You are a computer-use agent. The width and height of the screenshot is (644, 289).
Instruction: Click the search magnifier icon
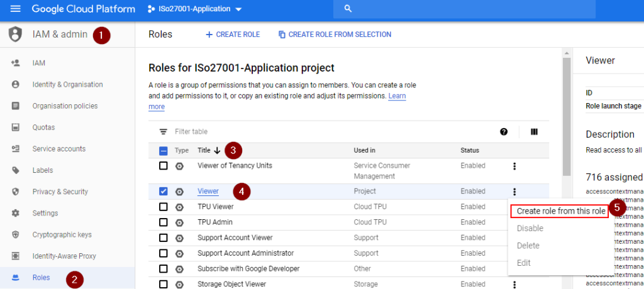[348, 9]
